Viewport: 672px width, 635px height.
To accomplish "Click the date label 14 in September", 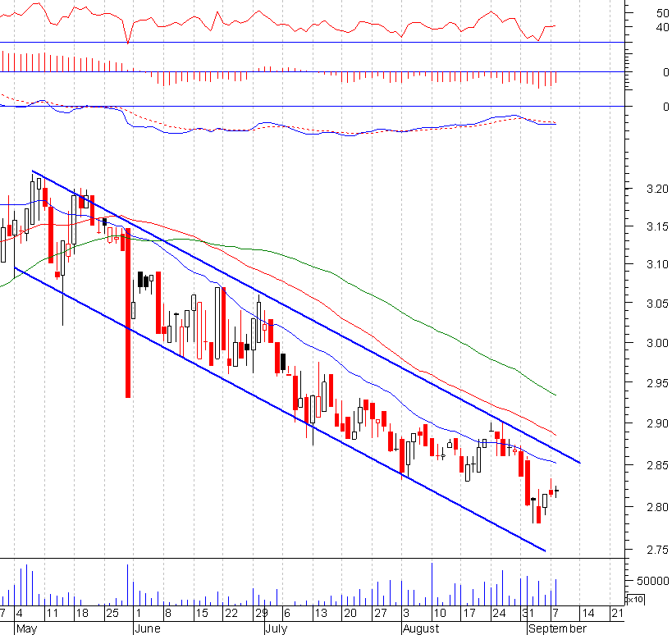I will [x=588, y=613].
